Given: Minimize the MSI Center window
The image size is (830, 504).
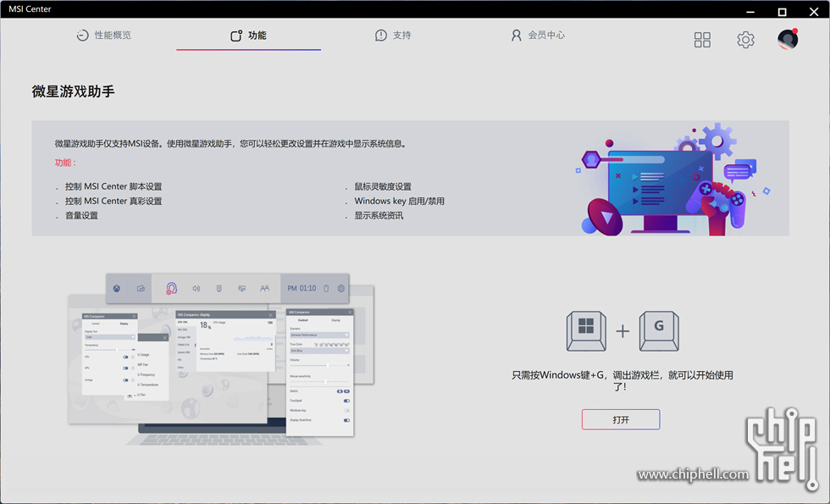Looking at the screenshot, I should [750, 11].
